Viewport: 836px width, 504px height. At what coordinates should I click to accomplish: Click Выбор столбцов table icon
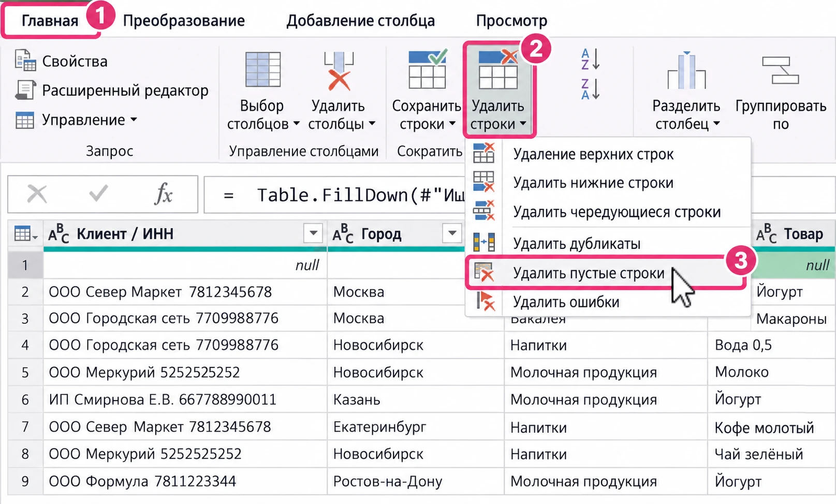click(263, 69)
